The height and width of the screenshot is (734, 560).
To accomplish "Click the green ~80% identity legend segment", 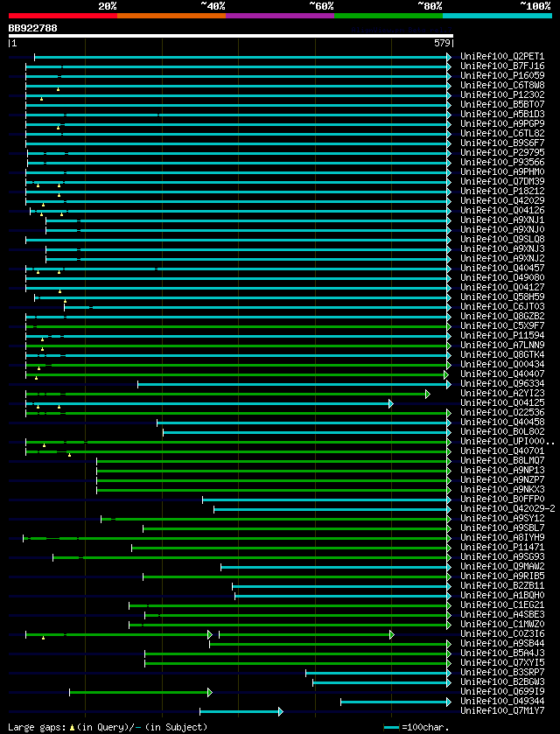I will pyautogui.click(x=388, y=16).
